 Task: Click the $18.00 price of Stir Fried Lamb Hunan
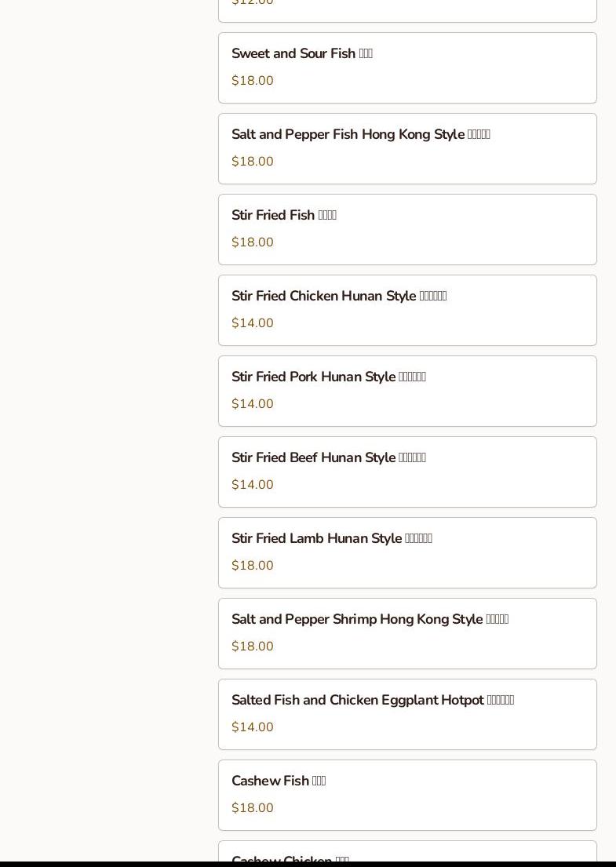coord(253,566)
